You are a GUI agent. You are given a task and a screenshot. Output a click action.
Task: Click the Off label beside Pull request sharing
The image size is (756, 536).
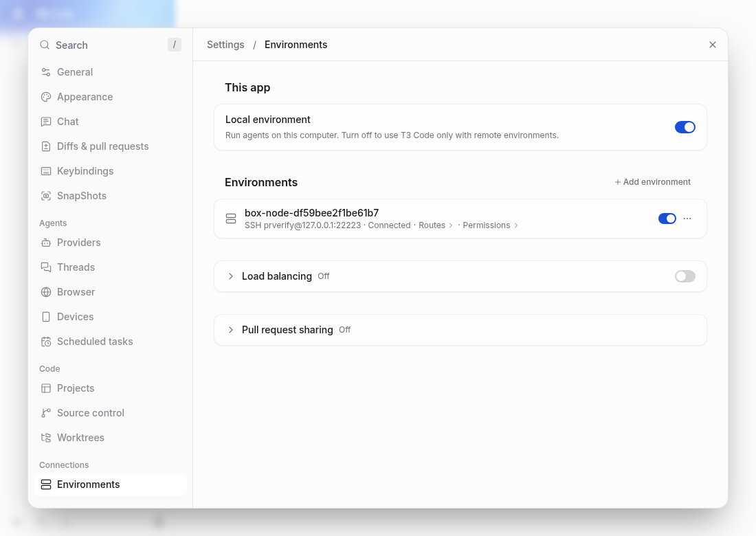[x=345, y=330]
